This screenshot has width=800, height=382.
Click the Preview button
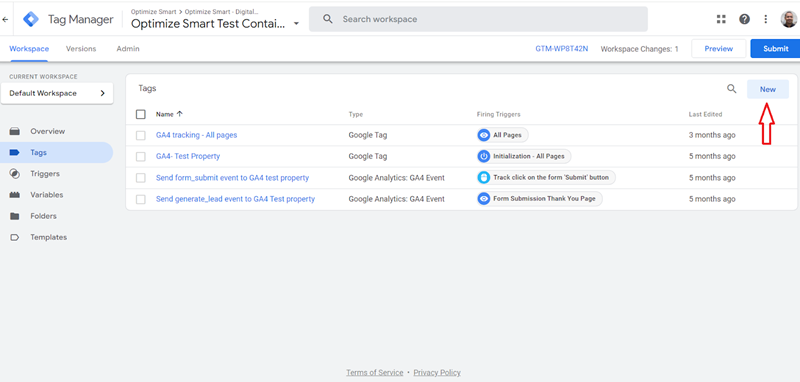pos(718,49)
